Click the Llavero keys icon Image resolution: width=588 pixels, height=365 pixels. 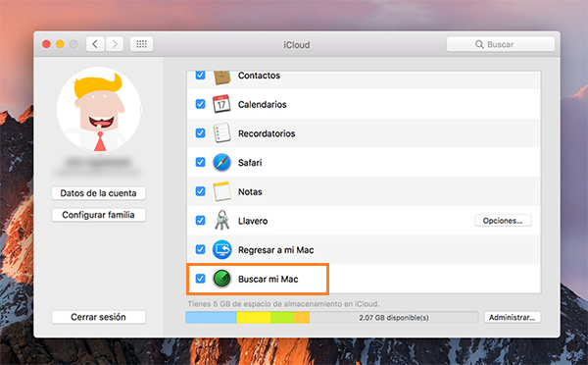221,220
